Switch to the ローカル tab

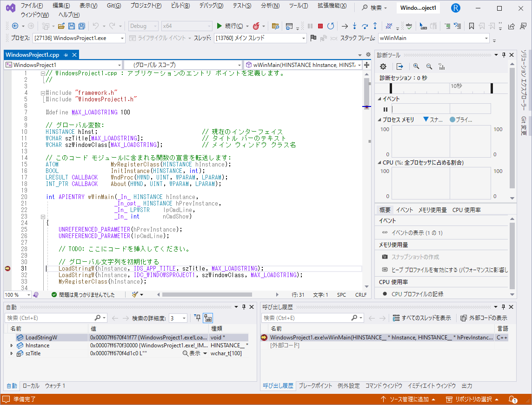point(31,385)
